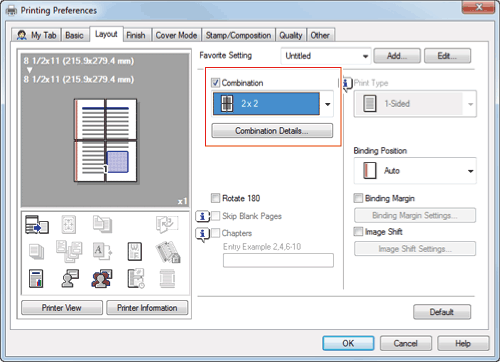Open the Favorite Setting Untitled dropdown
Viewport: 500px width, 362px height.
(x=326, y=56)
